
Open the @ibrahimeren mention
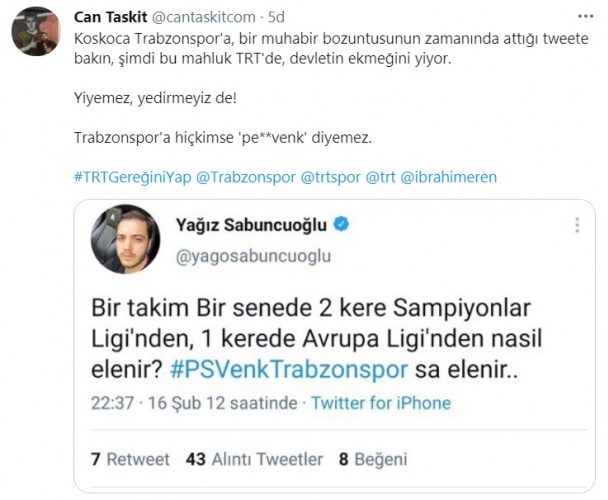[x=448, y=177]
